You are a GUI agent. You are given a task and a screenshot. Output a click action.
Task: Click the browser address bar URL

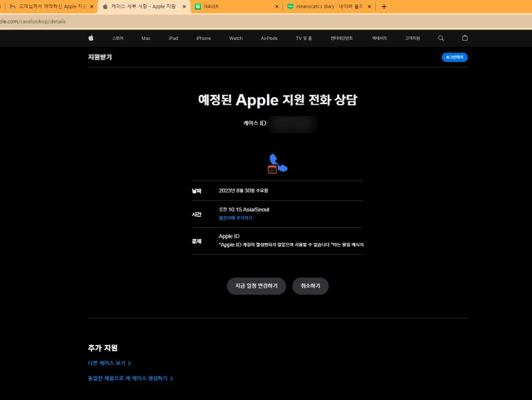pos(33,21)
